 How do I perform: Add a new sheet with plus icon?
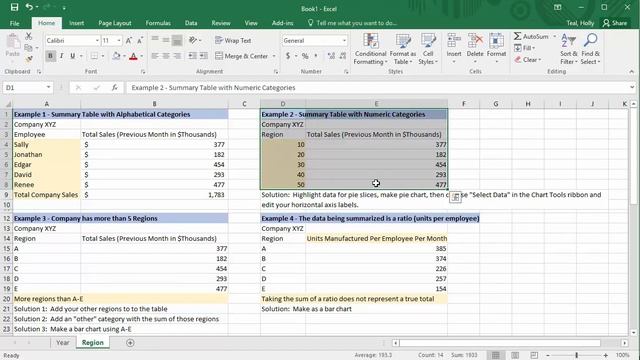pyautogui.click(x=130, y=343)
